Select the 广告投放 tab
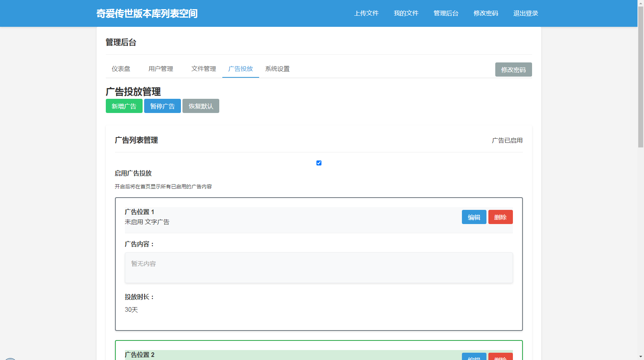 coord(240,69)
